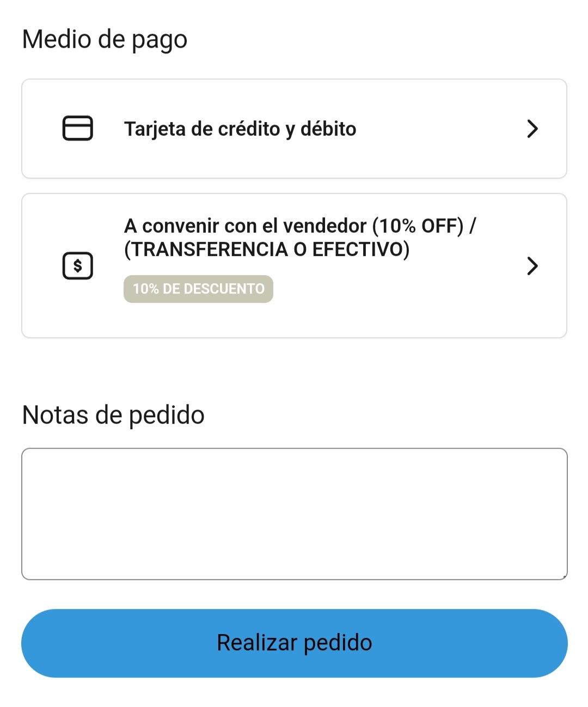Select Tarjeta de crédito y débito label
588x707 pixels.
tap(240, 129)
